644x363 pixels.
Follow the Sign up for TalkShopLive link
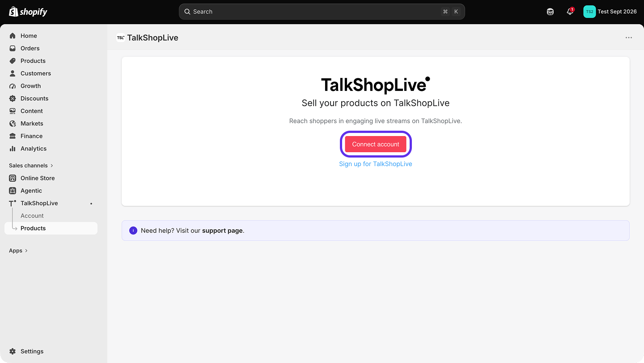point(376,164)
